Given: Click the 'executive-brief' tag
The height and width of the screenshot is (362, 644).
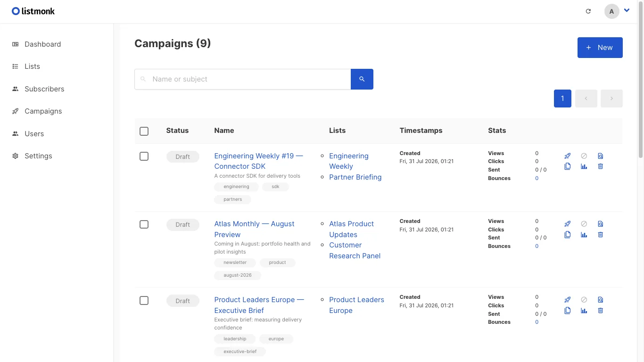Looking at the screenshot, I should [x=240, y=352].
